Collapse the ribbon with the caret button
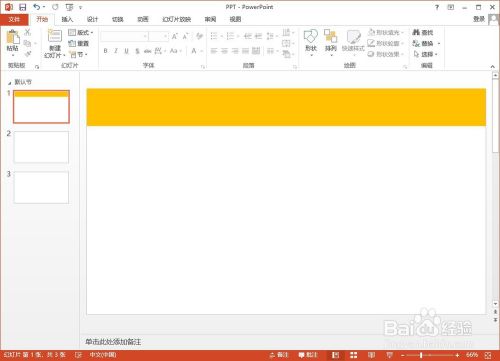This screenshot has width=500, height=361. 492,67
